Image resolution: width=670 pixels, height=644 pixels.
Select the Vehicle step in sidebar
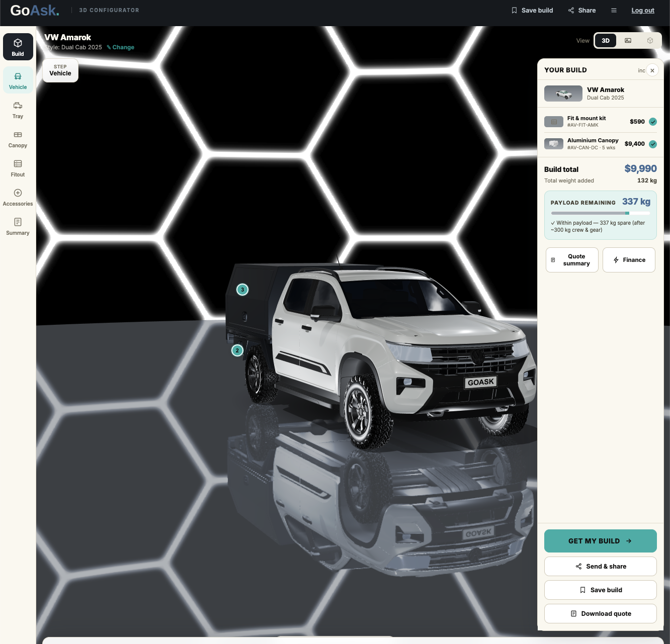pyautogui.click(x=18, y=80)
